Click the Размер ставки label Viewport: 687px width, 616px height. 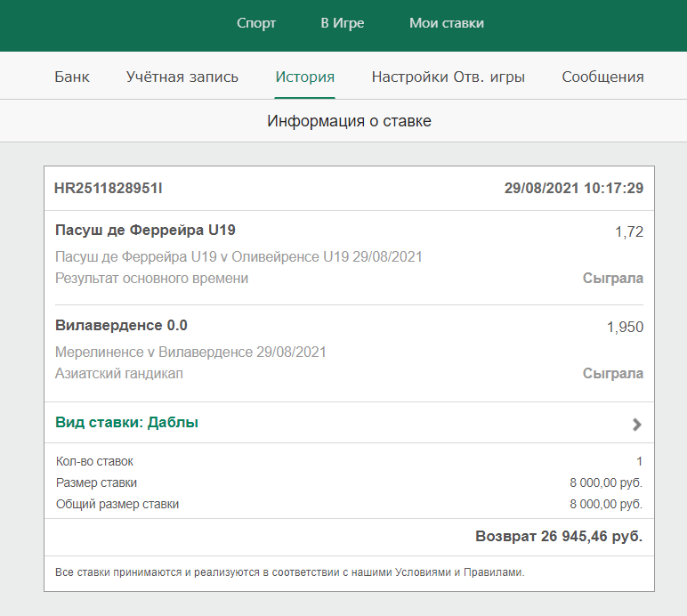pyautogui.click(x=96, y=482)
